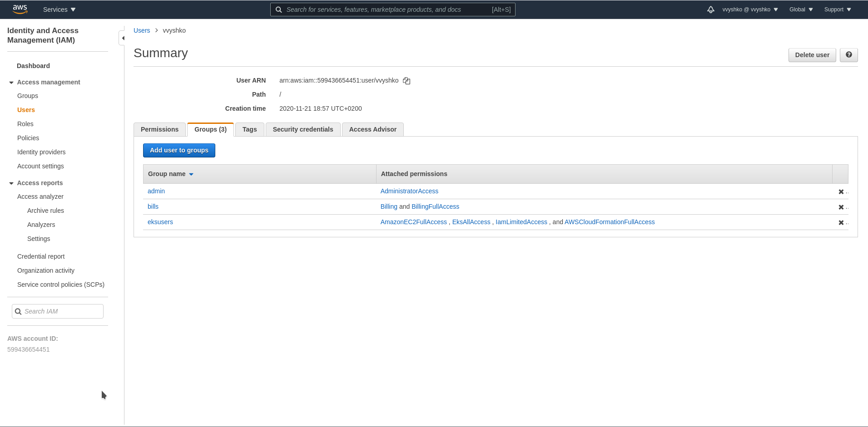This screenshot has width=868, height=427.
Task: Click the AWS account ID 599436654451
Action: (x=29, y=349)
